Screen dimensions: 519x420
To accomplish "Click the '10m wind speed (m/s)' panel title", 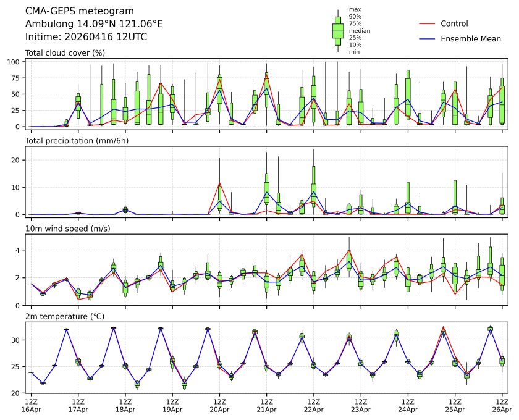I will pyautogui.click(x=65, y=229).
